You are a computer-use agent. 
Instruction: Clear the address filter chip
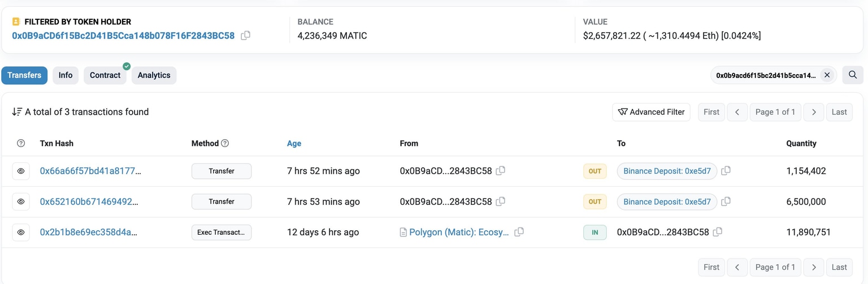point(827,75)
